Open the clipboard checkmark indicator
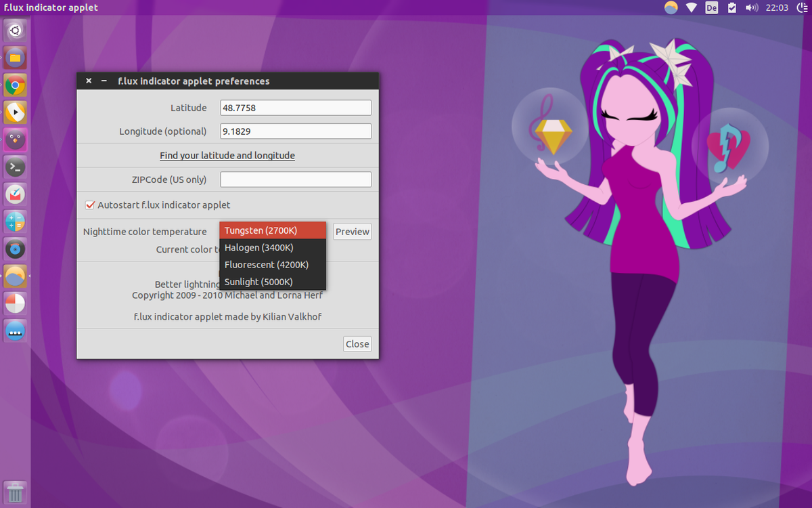 pos(731,8)
